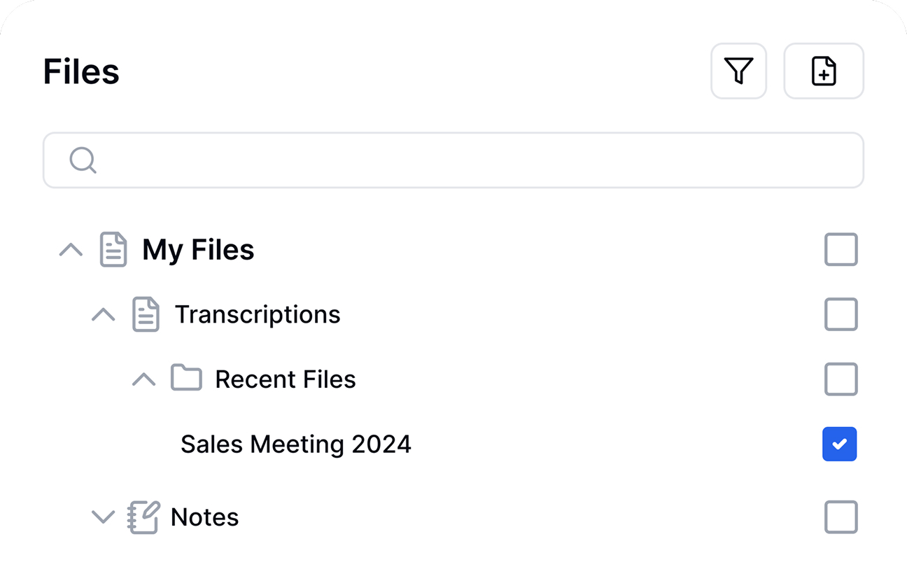This screenshot has width=907, height=588.
Task: Select the My Files checkbox
Action: tap(841, 250)
